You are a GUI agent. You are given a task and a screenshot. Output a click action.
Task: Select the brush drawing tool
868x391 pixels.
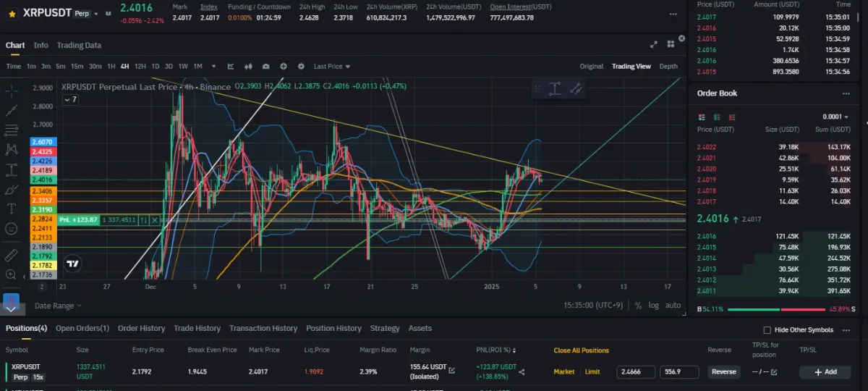12,189
